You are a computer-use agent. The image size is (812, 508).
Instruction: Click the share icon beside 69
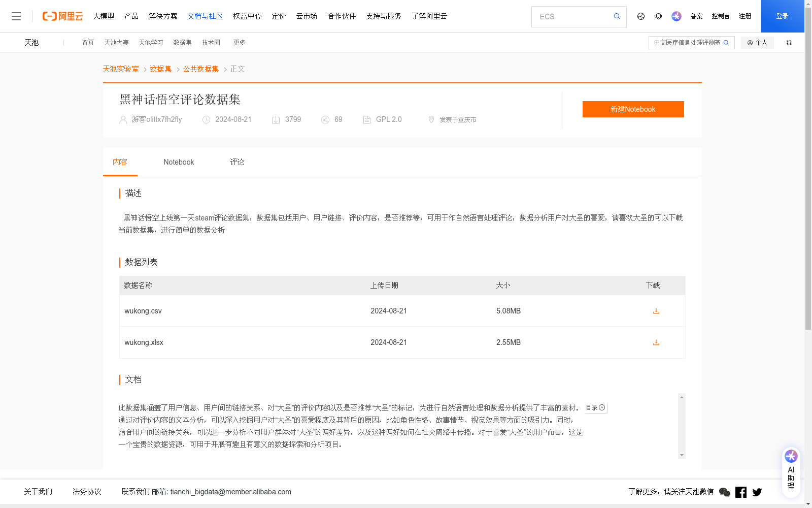coord(325,120)
